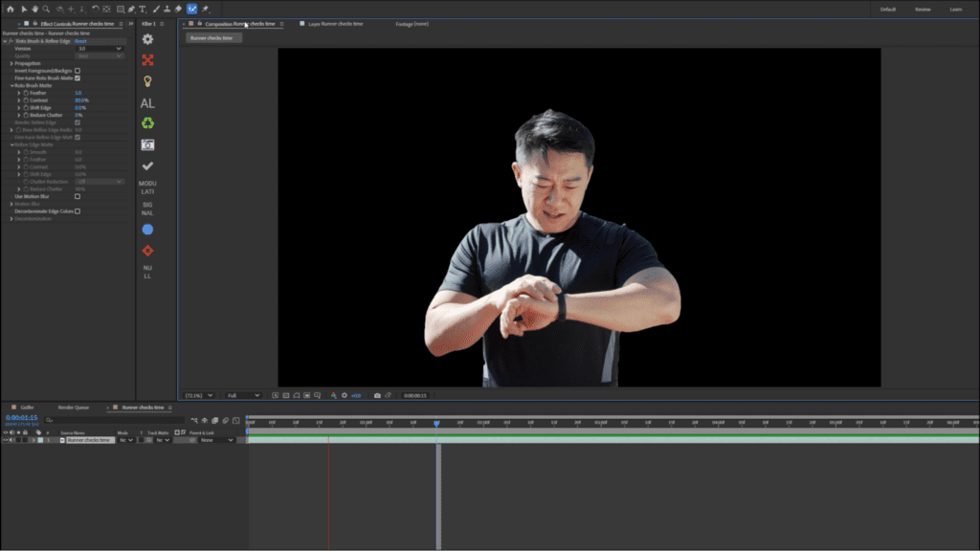Open the Layer Runner checks time tab
Screen dimensions: 980x551
tap(335, 24)
